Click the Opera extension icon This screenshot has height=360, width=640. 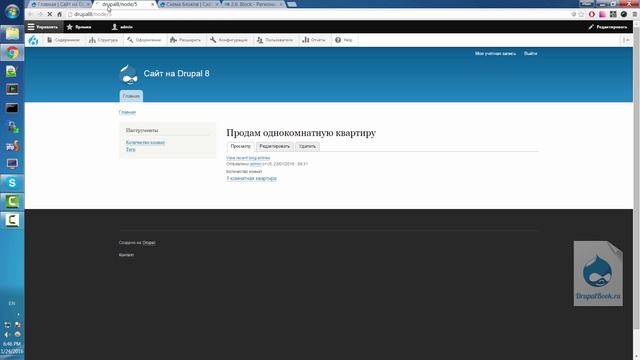(x=592, y=14)
